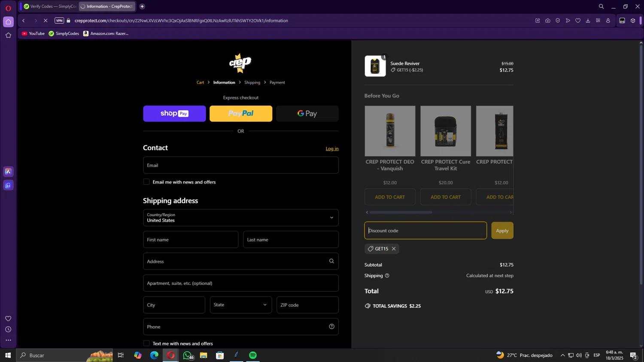The height and width of the screenshot is (362, 644).
Task: Open the Opera menu icon
Action: (8, 8)
